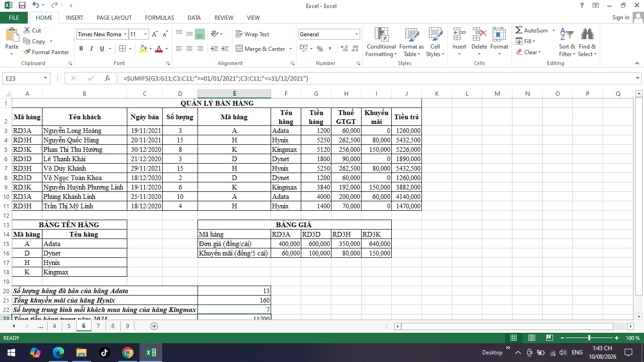Open Format as Table gallery

[x=412, y=42]
